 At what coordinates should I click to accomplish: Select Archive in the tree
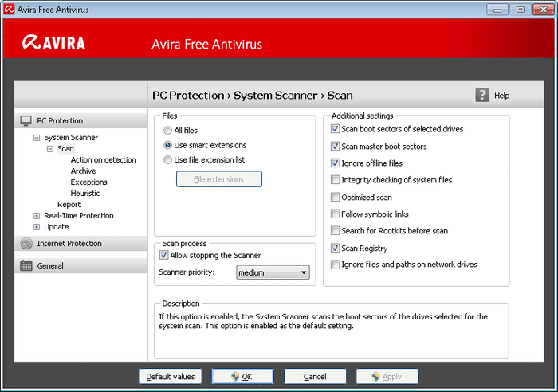(x=83, y=171)
